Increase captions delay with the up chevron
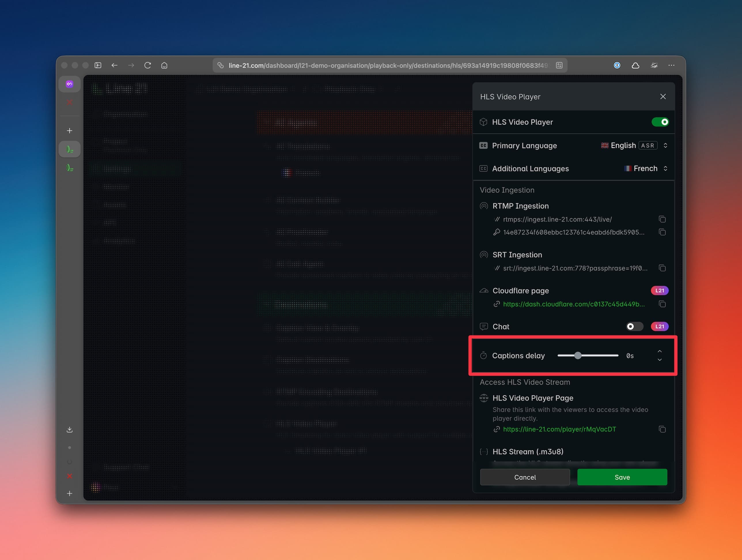 660,351
